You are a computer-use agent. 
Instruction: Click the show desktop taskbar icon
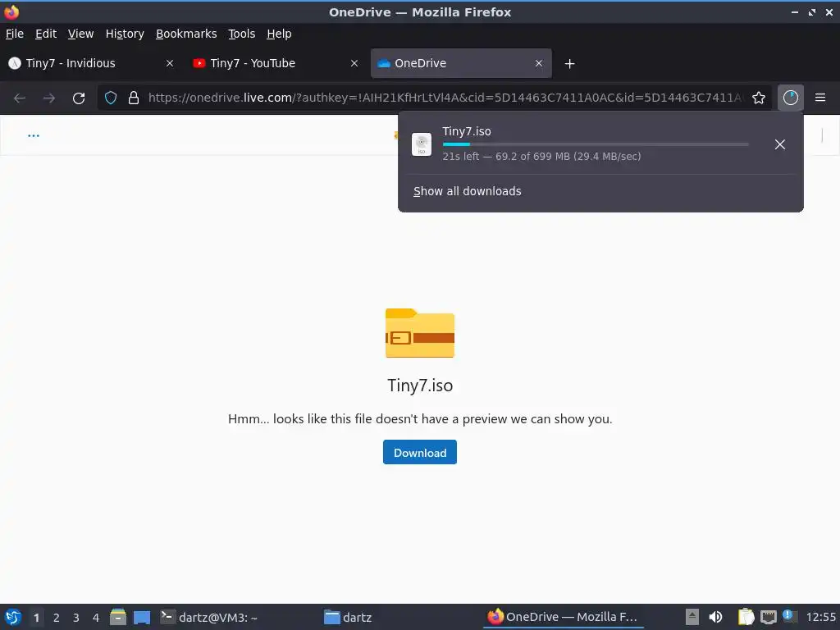pyautogui.click(x=142, y=617)
